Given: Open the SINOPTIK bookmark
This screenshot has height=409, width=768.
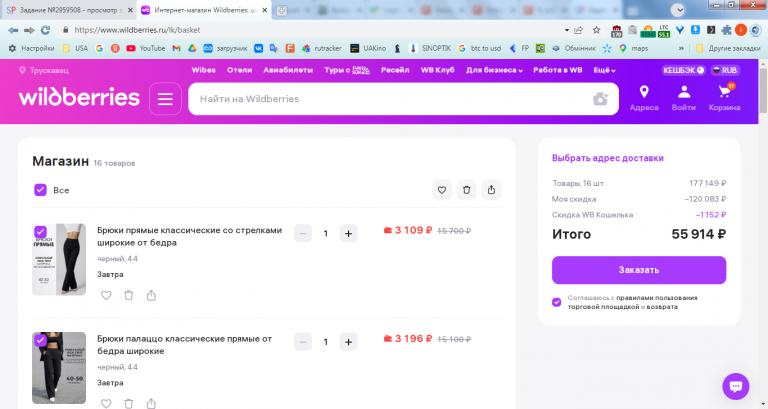Looking at the screenshot, I should pyautogui.click(x=430, y=48).
